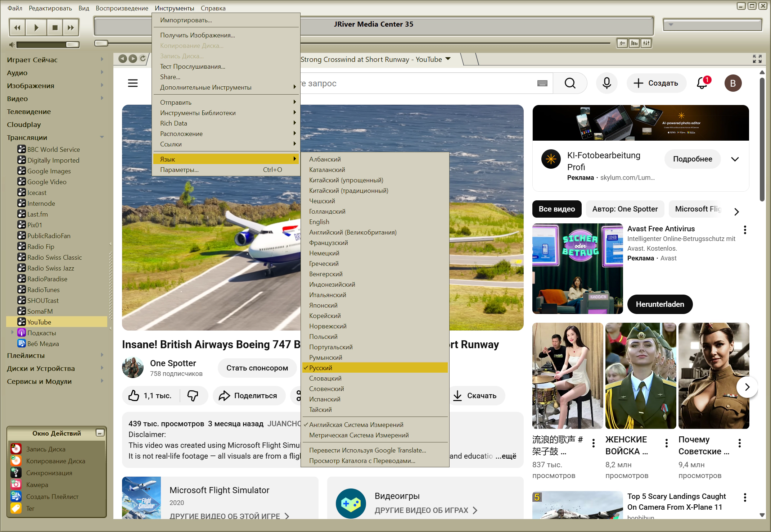Open the Воспроизведение menu

tap(122, 8)
